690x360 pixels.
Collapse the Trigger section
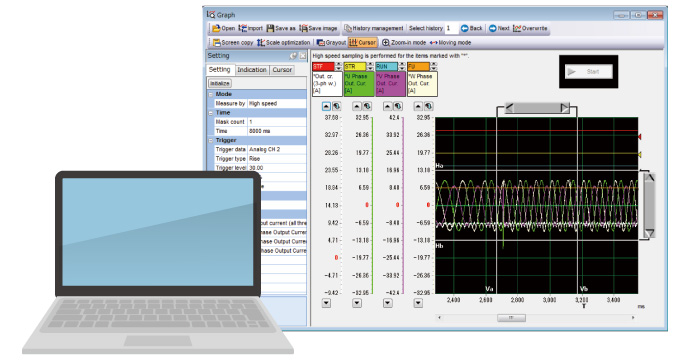211,140
